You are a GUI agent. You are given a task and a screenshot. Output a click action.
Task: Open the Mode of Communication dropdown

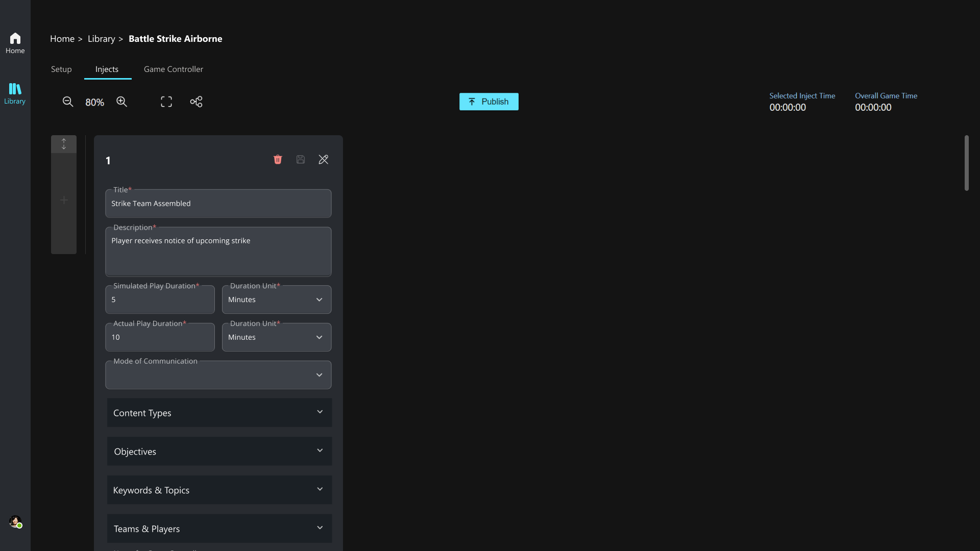(x=218, y=375)
